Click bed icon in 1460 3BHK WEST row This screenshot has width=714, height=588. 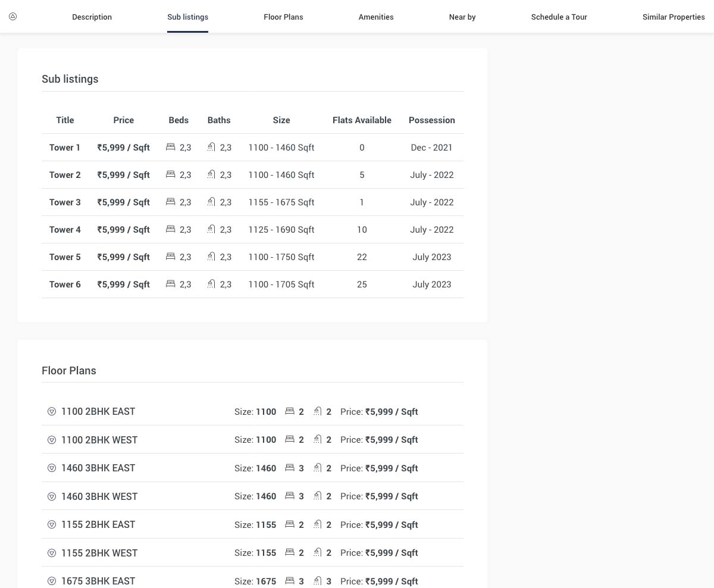point(290,496)
